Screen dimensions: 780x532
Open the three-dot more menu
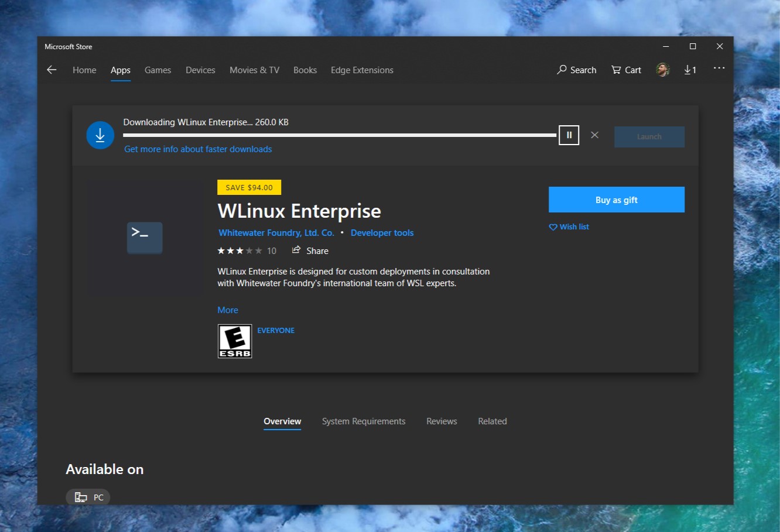tap(719, 68)
